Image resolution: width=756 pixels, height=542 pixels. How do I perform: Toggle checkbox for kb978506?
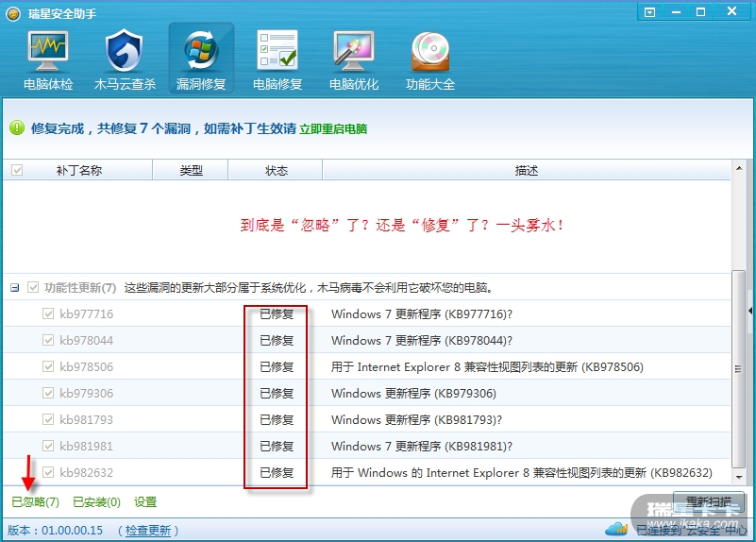click(48, 366)
